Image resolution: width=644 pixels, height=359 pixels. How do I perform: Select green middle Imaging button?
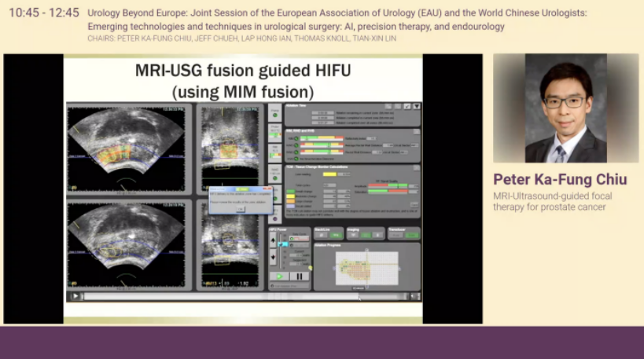point(366,235)
